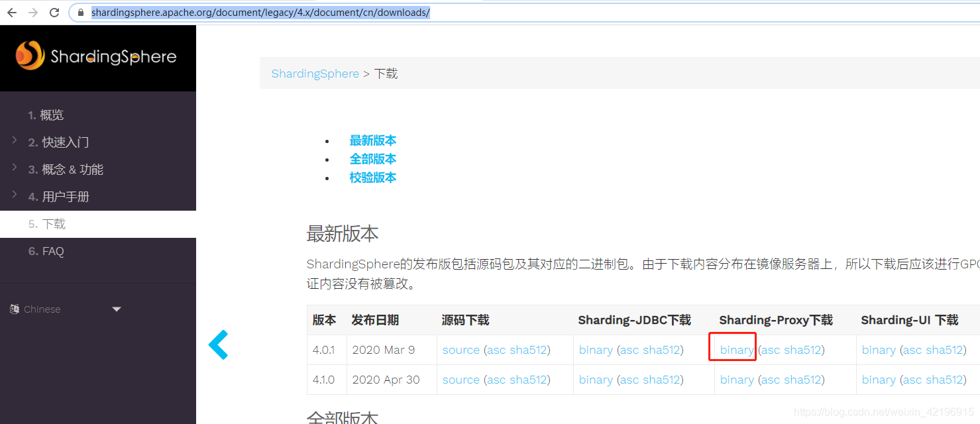Open sha512 for 4.1.0 source

point(528,380)
